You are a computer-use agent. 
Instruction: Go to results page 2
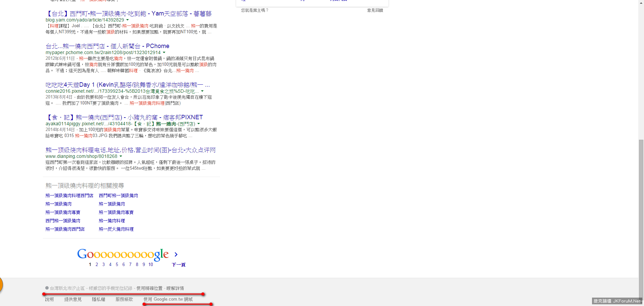97,265
